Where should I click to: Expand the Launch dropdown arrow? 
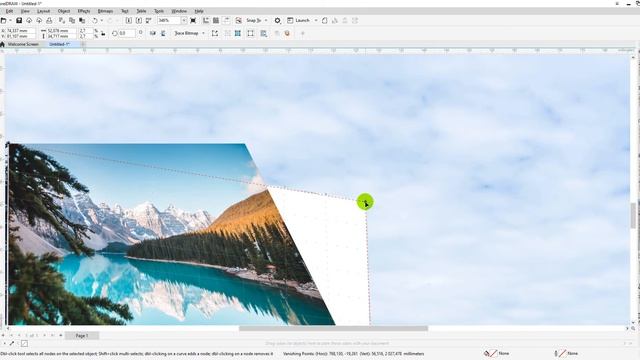[316, 20]
